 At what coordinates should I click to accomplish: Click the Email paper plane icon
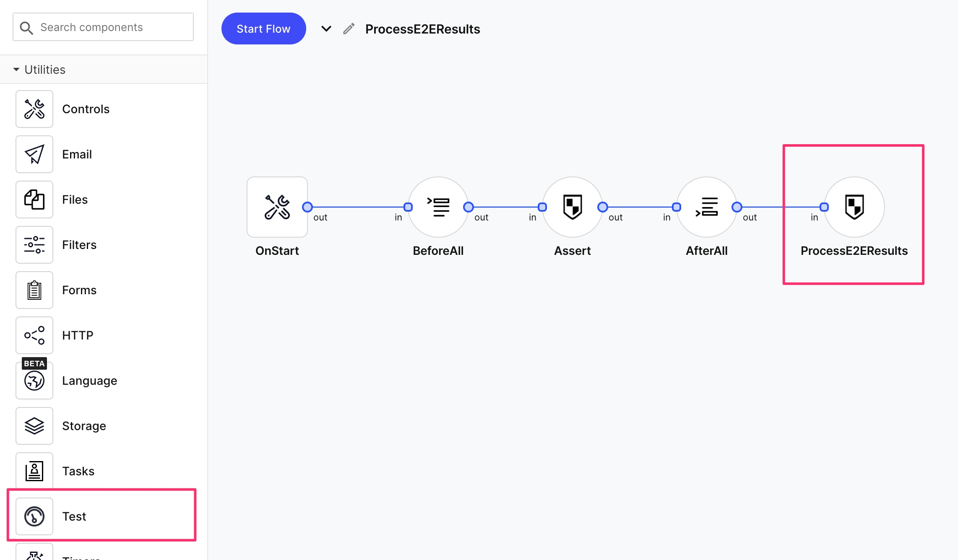click(34, 154)
